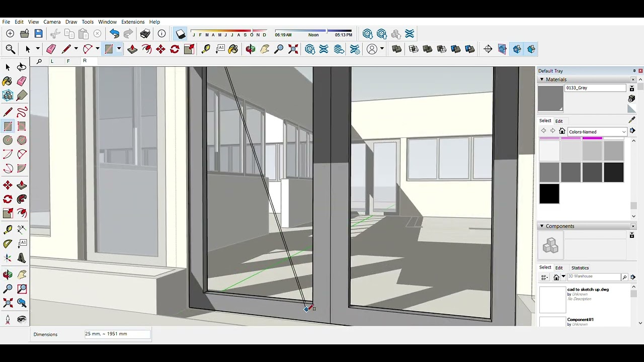Open the Edit menu
The image size is (644, 362).
pos(19,22)
